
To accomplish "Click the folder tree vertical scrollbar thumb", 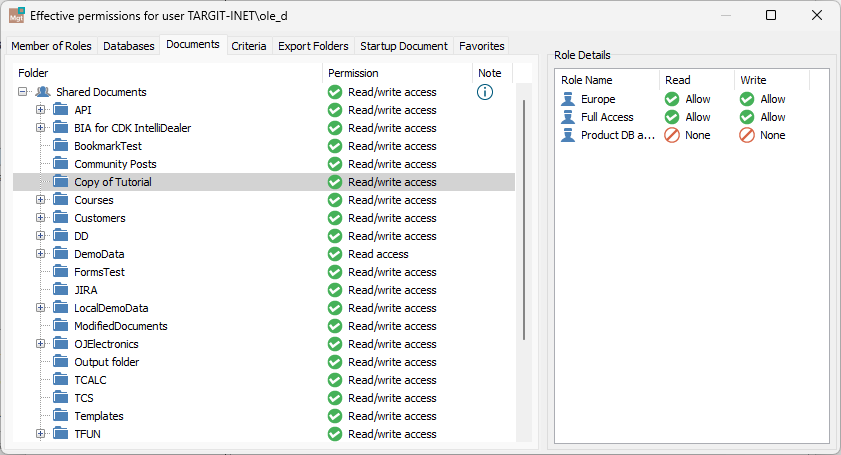I will 524,220.
